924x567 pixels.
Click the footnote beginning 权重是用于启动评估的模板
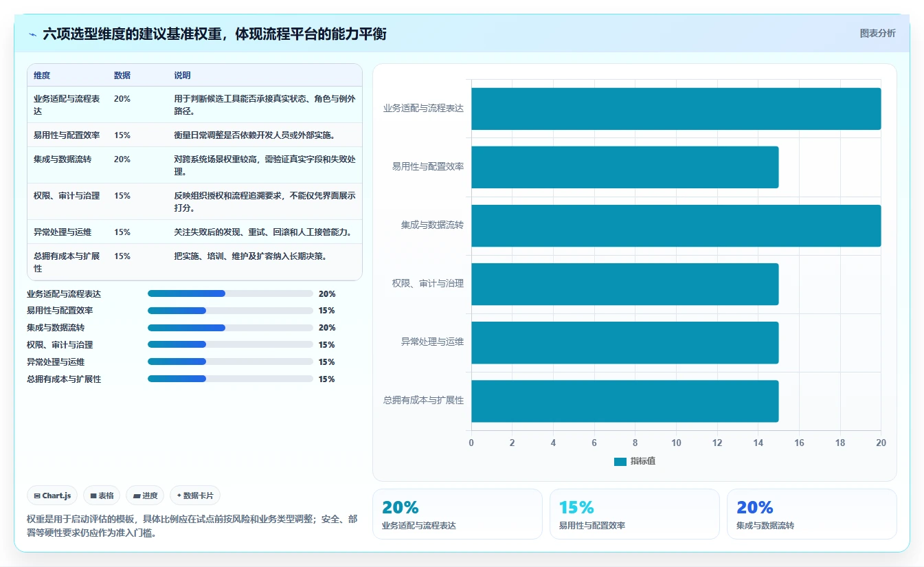pyautogui.click(x=192, y=526)
